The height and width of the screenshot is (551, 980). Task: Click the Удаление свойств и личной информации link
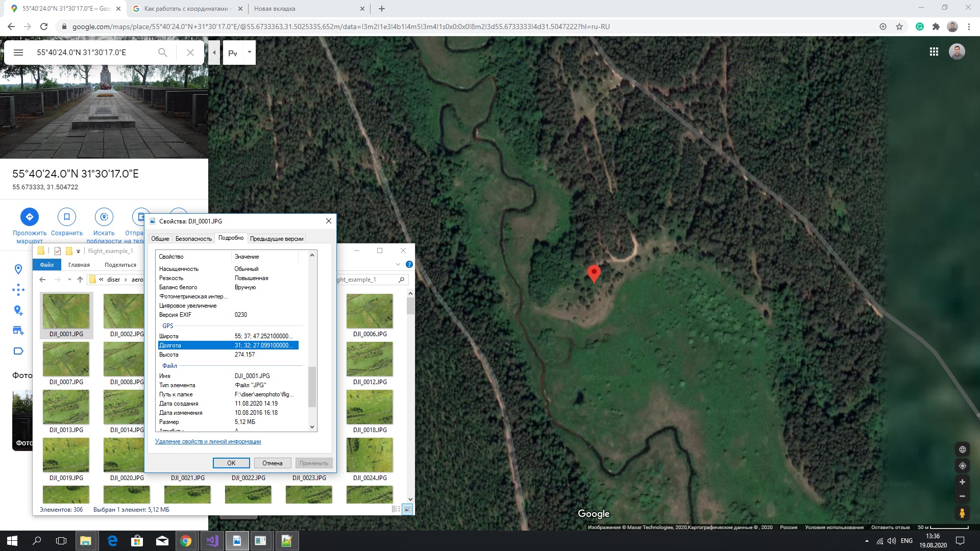(x=208, y=441)
